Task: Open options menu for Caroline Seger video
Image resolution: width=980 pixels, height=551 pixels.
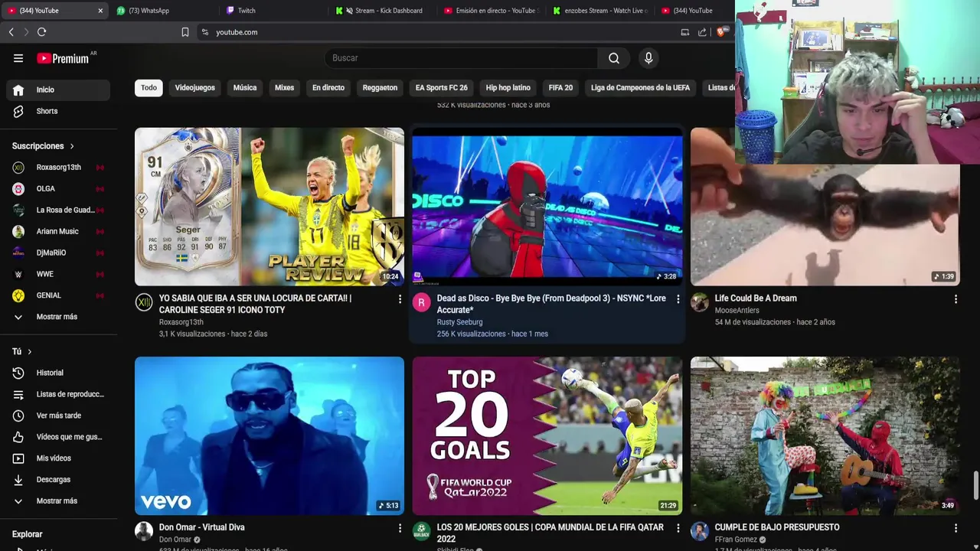Action: [400, 299]
